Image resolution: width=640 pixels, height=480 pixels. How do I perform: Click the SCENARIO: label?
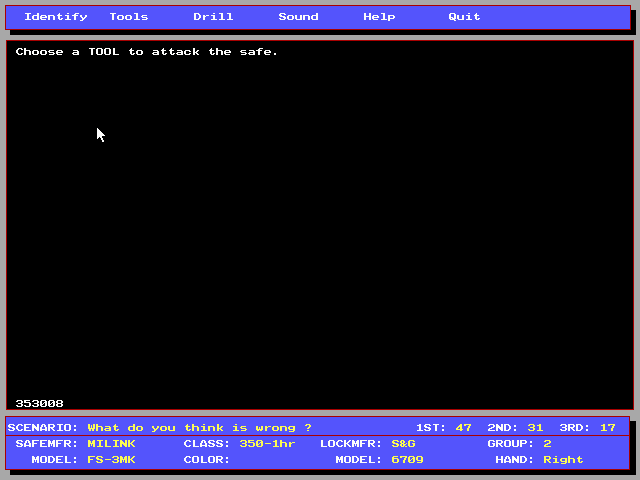pos(42,428)
